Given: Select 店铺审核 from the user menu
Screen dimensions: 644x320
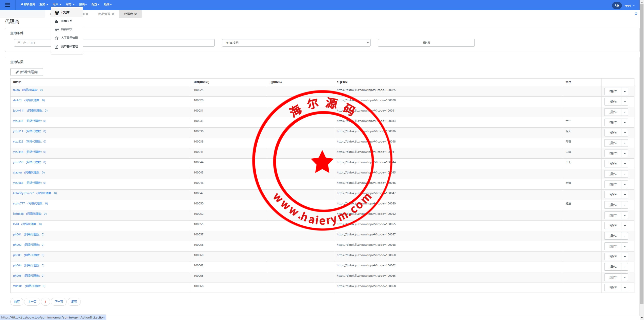Looking at the screenshot, I should pyautogui.click(x=67, y=29).
